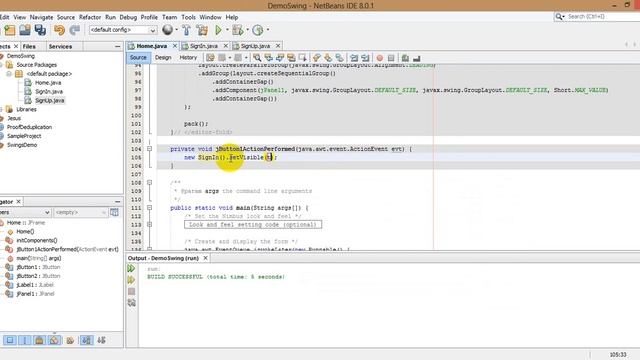
Task: Switch to the SignUp.java tab
Action: point(255,46)
